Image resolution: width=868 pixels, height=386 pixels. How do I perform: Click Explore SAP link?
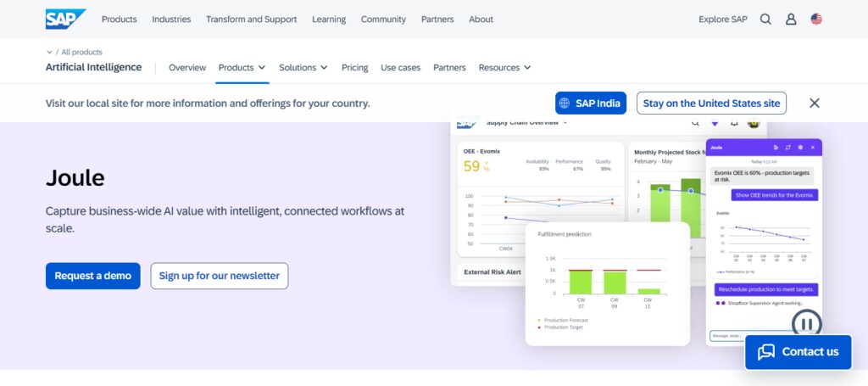point(723,20)
